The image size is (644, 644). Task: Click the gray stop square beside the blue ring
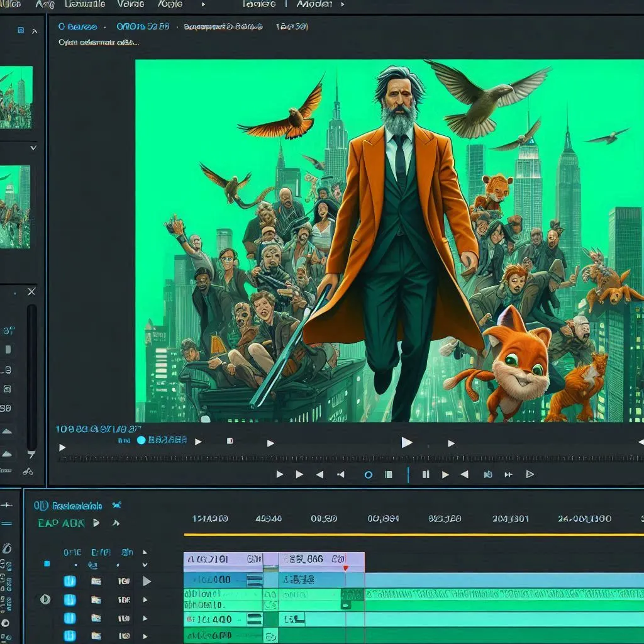389,474
